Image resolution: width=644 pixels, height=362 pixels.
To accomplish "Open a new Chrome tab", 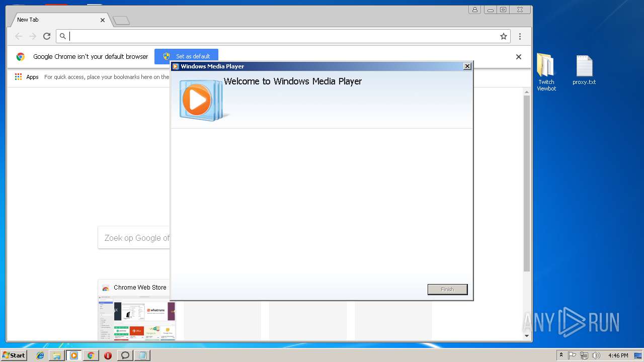I will pos(121,21).
